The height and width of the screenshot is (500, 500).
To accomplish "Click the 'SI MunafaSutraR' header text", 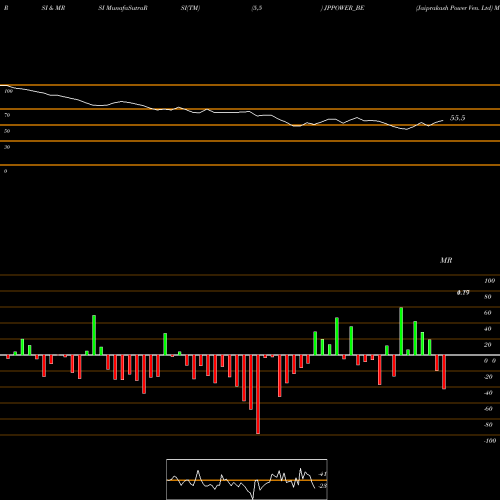I will tap(123, 8).
